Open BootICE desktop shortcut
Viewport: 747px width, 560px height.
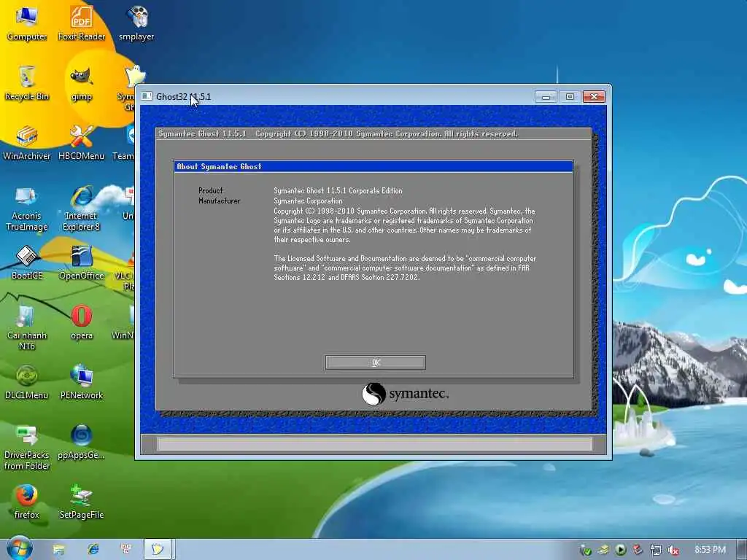coord(27,262)
